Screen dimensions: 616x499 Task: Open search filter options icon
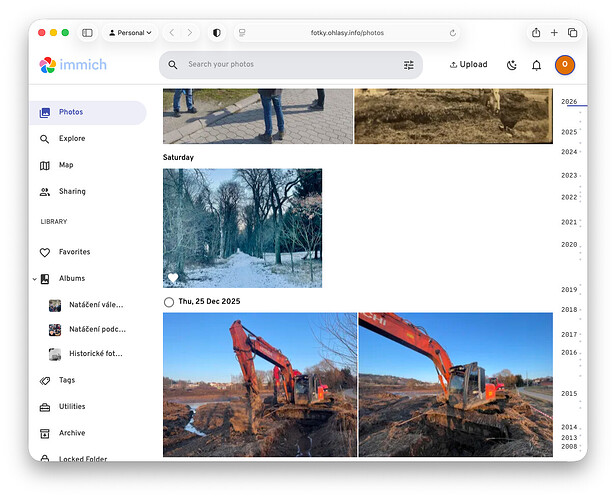coord(408,65)
